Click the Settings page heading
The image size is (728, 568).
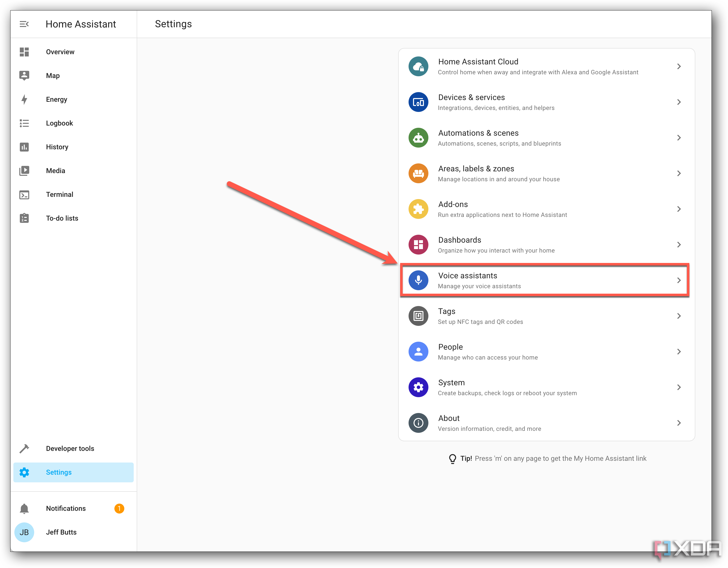[x=173, y=24]
